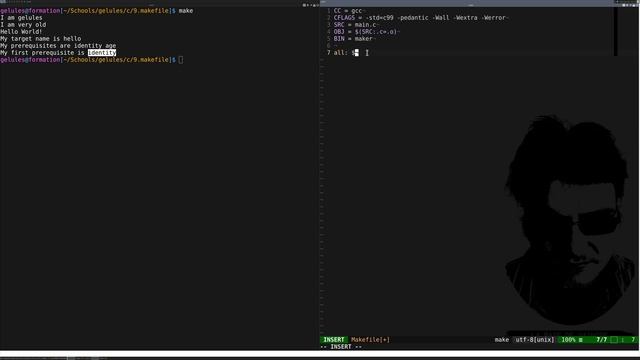Click the '100%' position indicator in status line
The height and width of the screenshot is (360, 640).
click(569, 340)
